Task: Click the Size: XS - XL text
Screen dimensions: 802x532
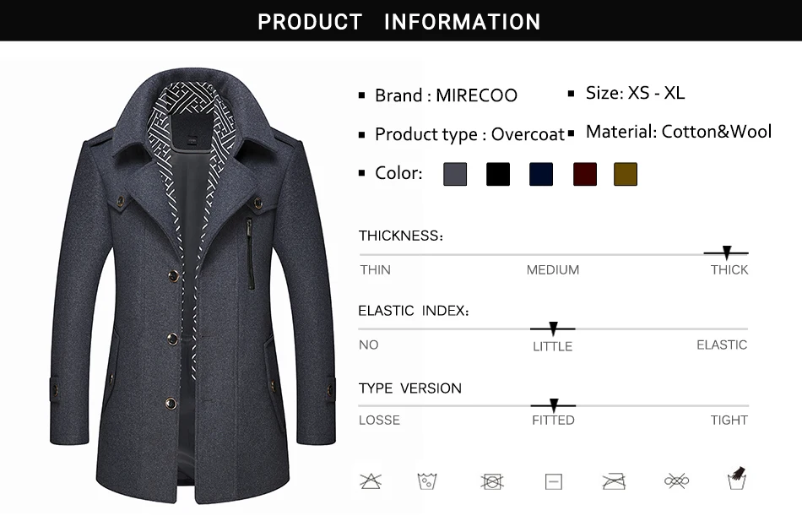Action: point(635,93)
